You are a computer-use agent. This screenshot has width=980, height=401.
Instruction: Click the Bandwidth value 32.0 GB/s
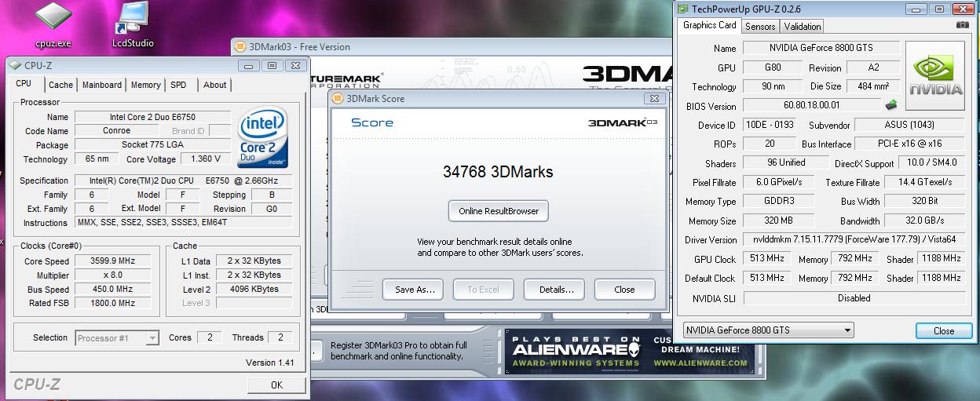pos(924,221)
